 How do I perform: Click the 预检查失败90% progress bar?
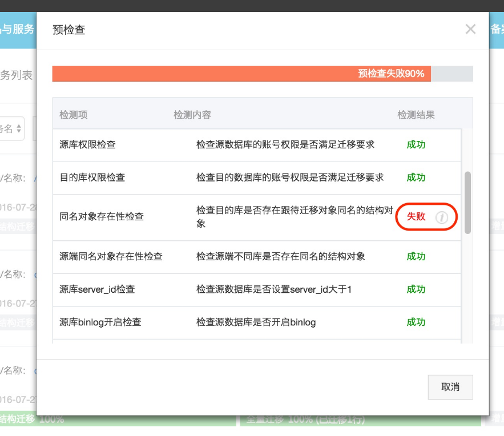point(263,74)
